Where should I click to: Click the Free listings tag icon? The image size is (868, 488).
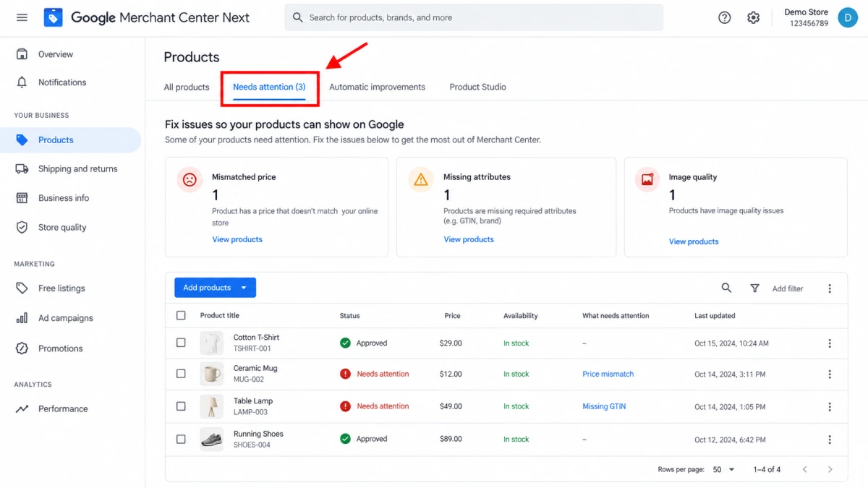(22, 288)
